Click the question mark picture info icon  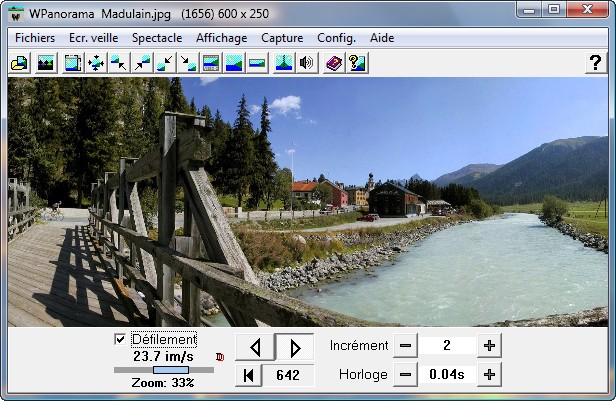[357, 63]
